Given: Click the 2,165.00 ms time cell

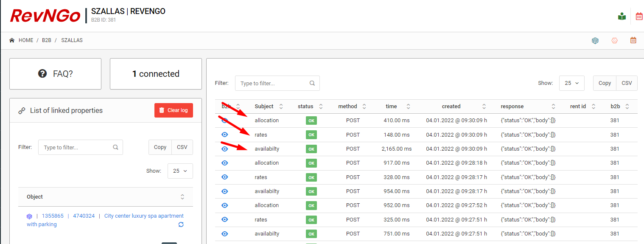Looking at the screenshot, I should pyautogui.click(x=397, y=149).
